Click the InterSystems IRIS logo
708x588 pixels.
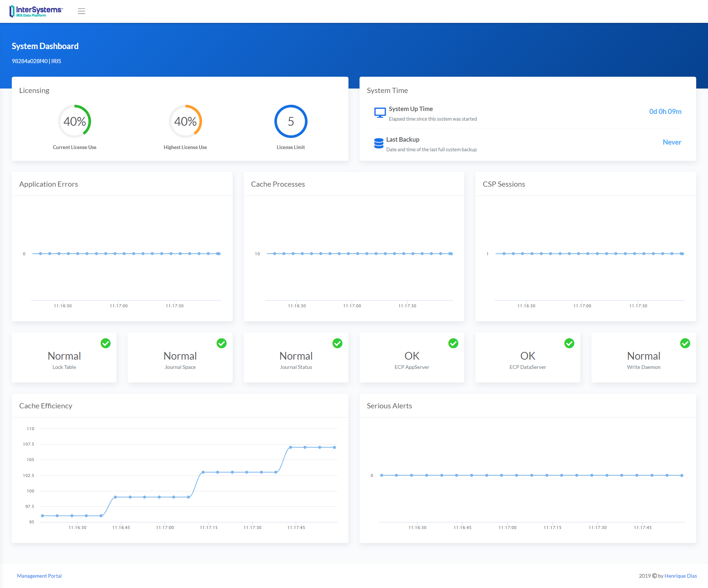[36, 11]
